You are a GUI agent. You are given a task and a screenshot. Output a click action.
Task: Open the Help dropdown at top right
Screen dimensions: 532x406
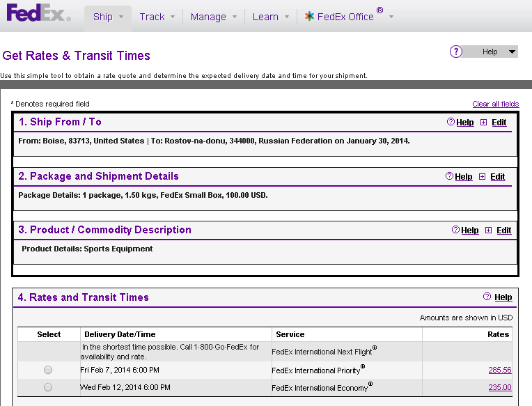point(512,52)
